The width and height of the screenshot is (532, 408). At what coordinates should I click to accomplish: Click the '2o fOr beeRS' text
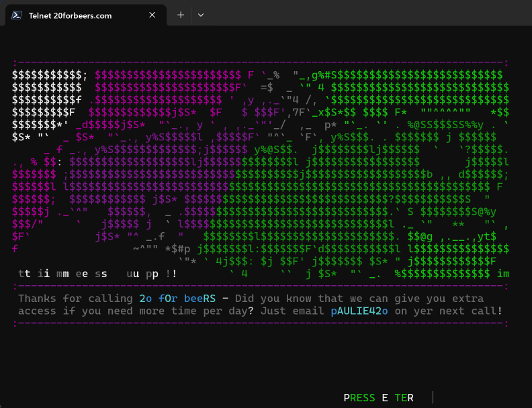point(177,299)
